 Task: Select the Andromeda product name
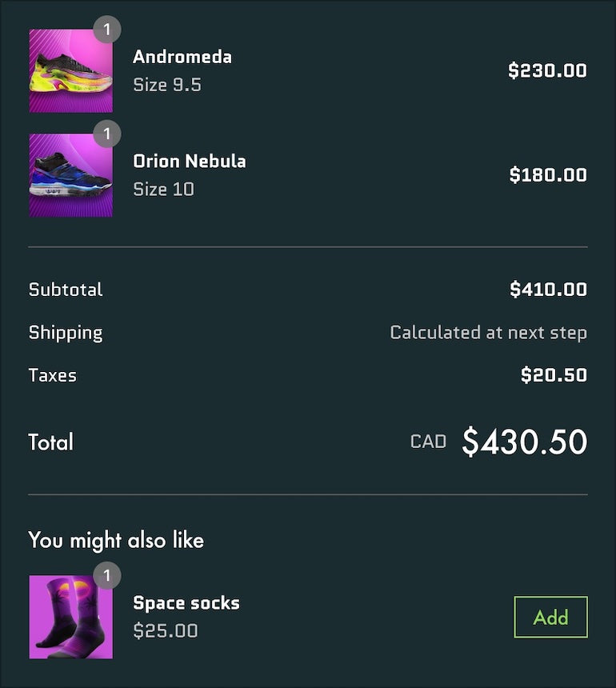click(x=182, y=57)
